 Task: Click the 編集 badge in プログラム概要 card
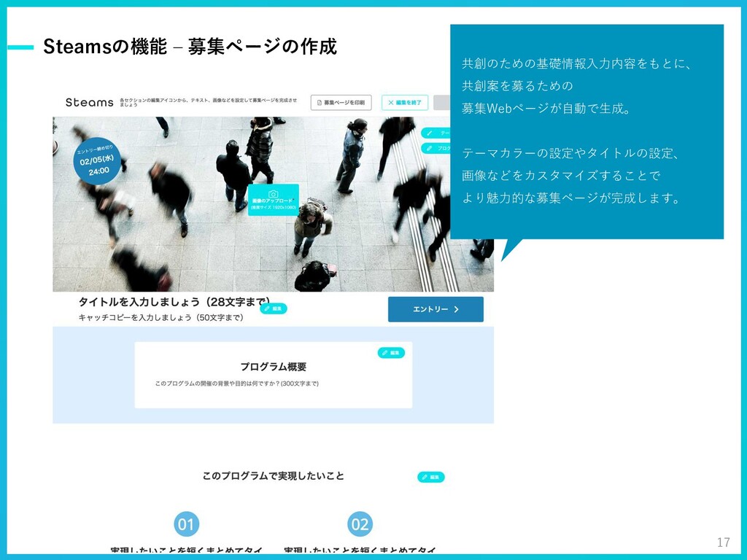[391, 353]
